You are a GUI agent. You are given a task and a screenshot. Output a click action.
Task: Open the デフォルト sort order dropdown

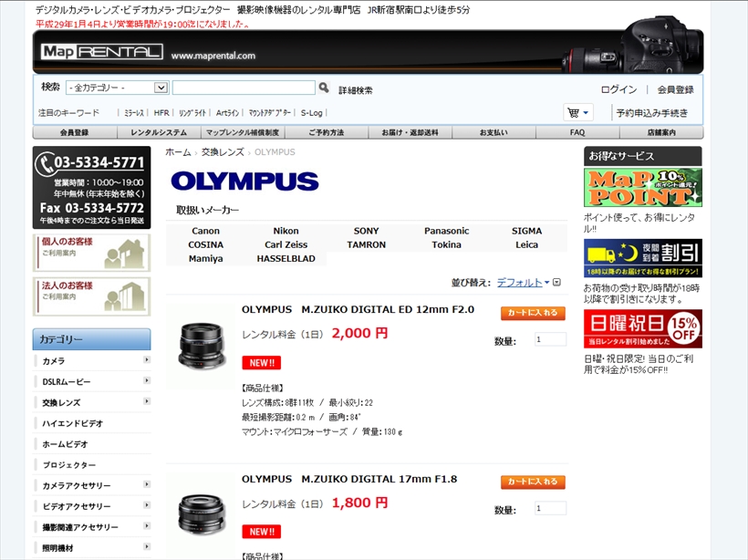click(x=523, y=283)
